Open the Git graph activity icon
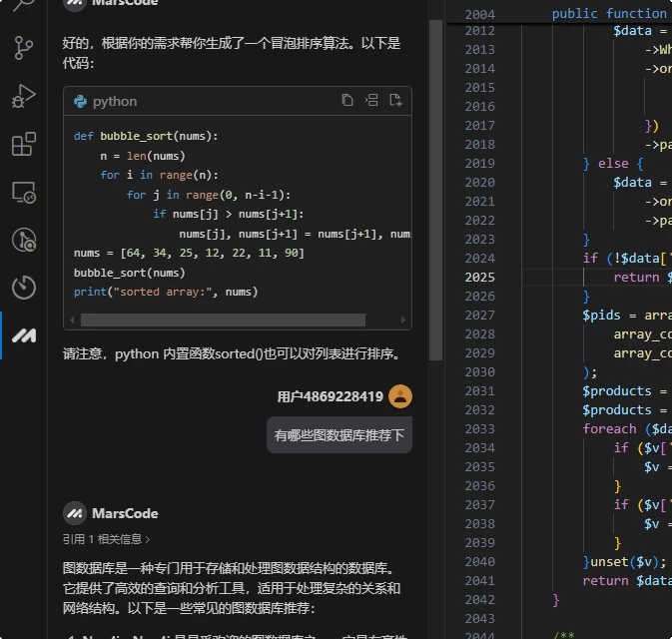The height and width of the screenshot is (639, 672). (23, 241)
